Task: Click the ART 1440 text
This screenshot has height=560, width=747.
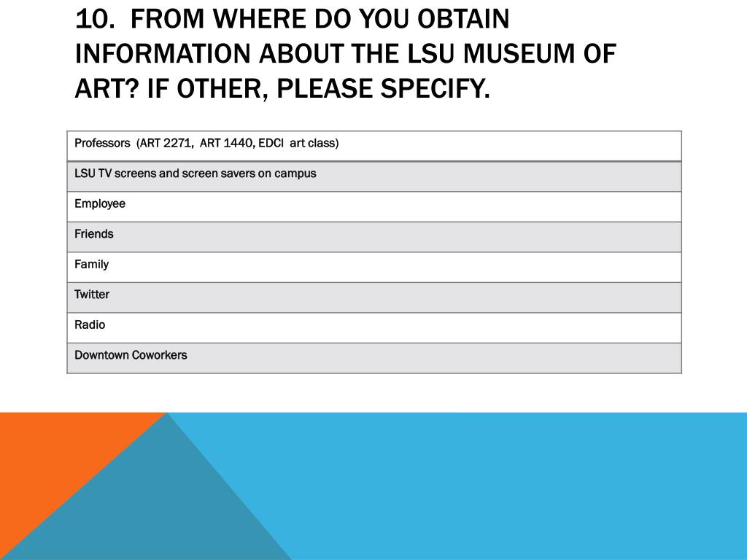Action: (x=228, y=144)
